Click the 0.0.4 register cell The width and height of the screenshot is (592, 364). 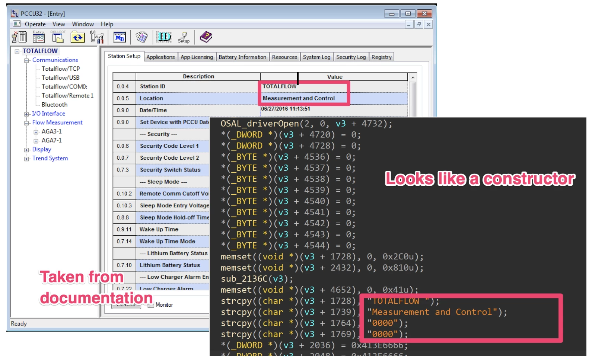124,87
